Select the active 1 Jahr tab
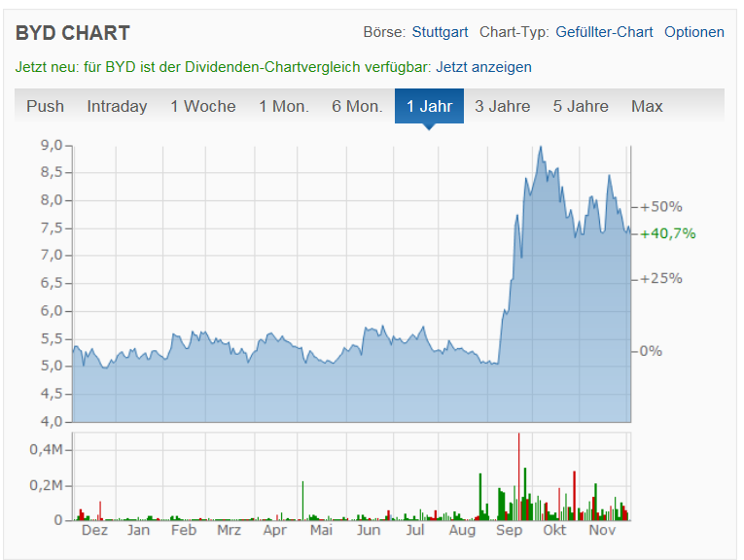 tap(430, 106)
